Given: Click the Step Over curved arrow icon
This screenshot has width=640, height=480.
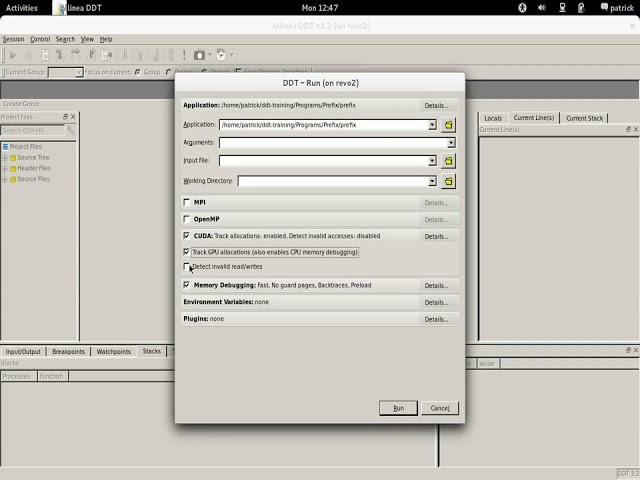Looking at the screenshot, I should point(76,55).
